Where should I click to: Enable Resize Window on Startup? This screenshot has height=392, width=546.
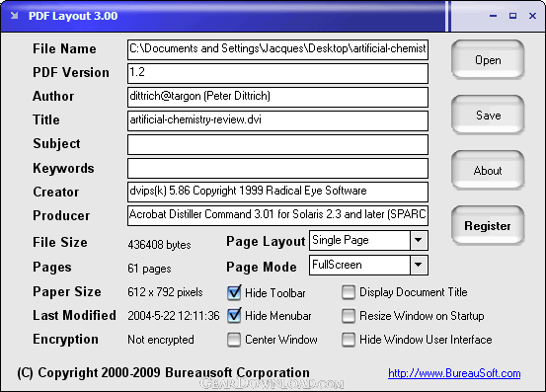tap(349, 316)
